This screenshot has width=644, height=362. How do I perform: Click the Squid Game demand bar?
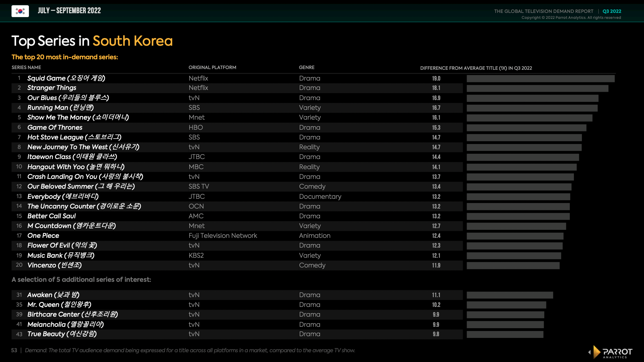tap(540, 78)
